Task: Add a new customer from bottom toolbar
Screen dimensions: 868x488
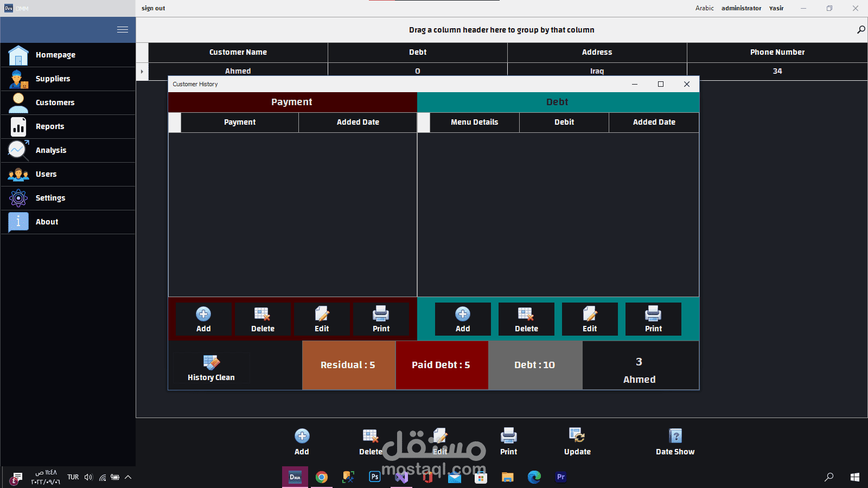Action: click(x=302, y=442)
